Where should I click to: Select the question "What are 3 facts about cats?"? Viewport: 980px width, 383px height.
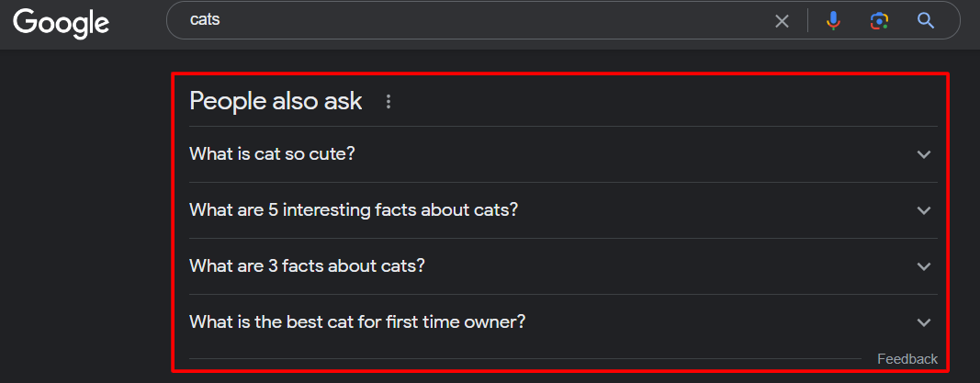tap(307, 266)
